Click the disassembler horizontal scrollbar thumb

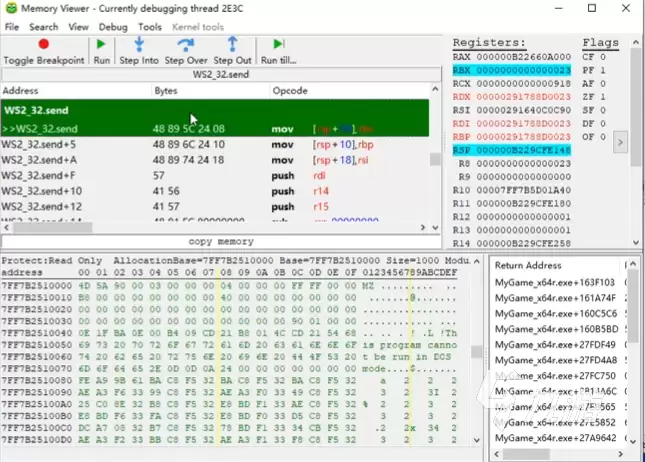(x=52, y=228)
